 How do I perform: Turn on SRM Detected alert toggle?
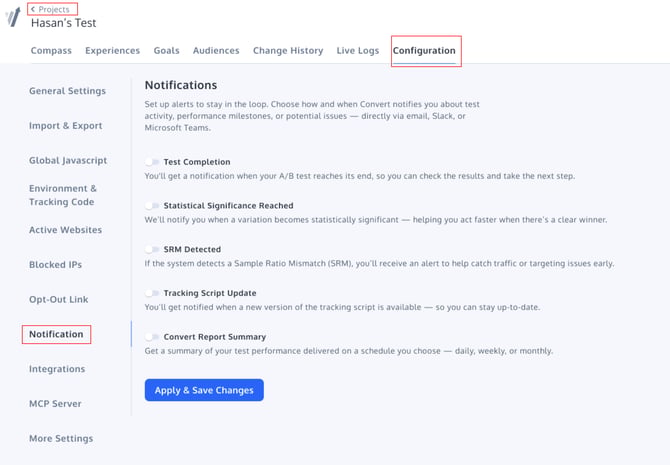(x=152, y=249)
